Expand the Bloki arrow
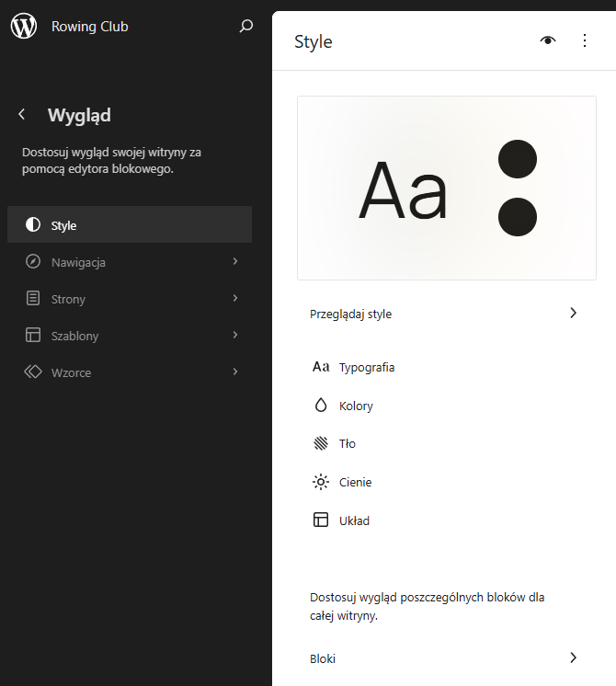The image size is (616, 686). tap(573, 657)
